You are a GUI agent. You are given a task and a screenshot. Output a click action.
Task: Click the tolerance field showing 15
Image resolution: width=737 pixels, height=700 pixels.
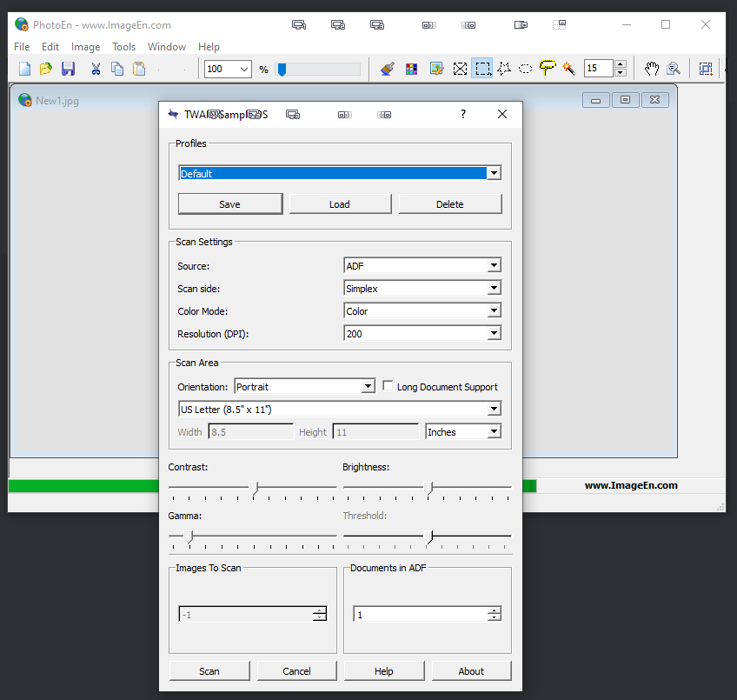pyautogui.click(x=599, y=68)
